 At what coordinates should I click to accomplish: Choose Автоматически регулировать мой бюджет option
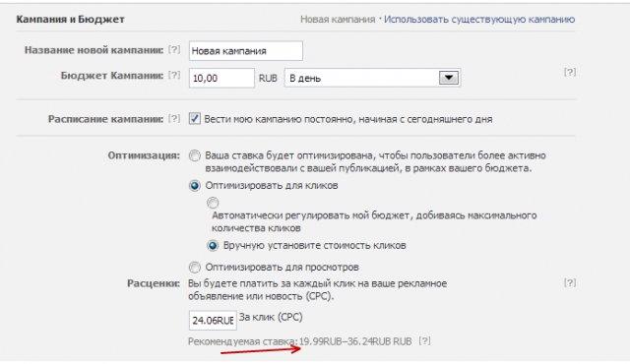(213, 203)
